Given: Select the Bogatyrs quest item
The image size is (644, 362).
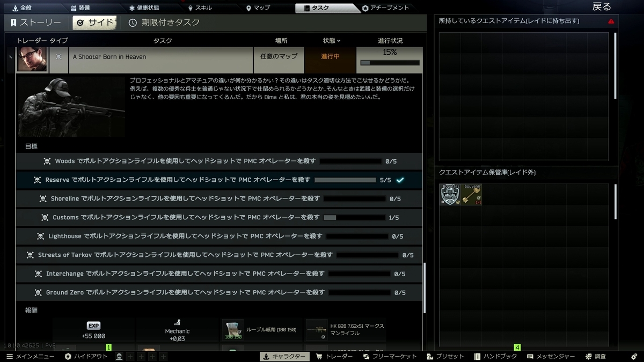Looking at the screenshot, I should coord(450,195).
